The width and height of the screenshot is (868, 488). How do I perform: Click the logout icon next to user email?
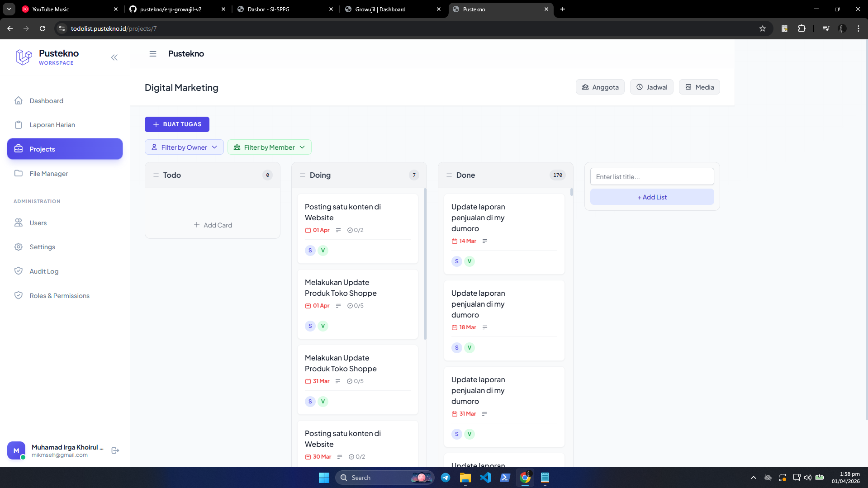[115, 450]
